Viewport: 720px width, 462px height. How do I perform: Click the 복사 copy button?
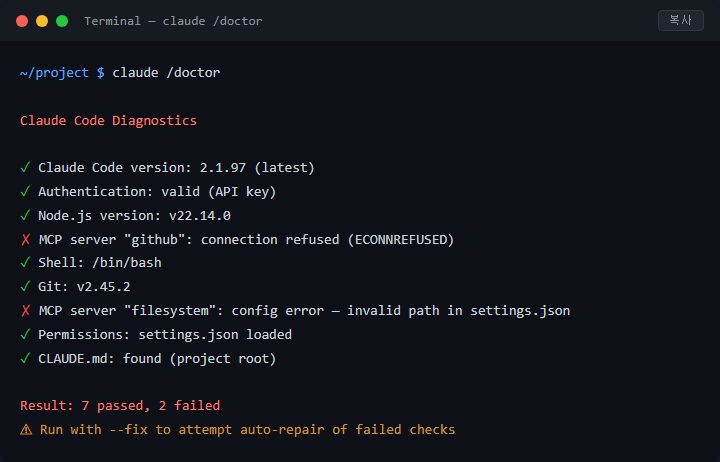(x=681, y=21)
